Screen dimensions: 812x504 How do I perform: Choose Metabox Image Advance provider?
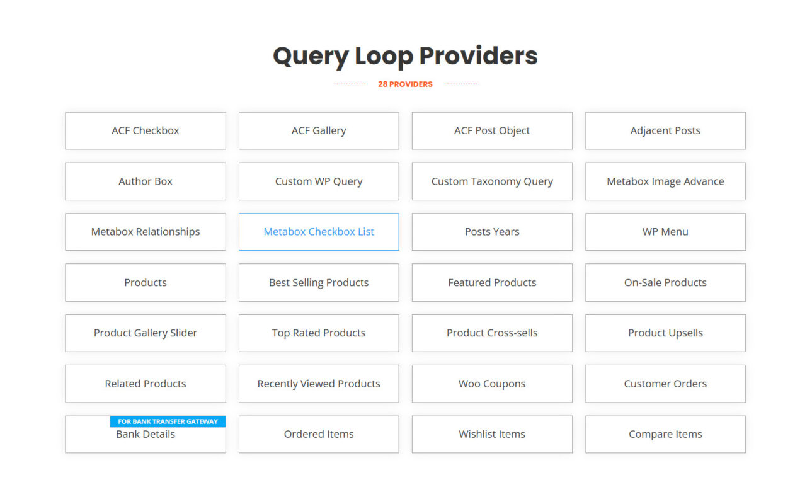click(x=665, y=181)
